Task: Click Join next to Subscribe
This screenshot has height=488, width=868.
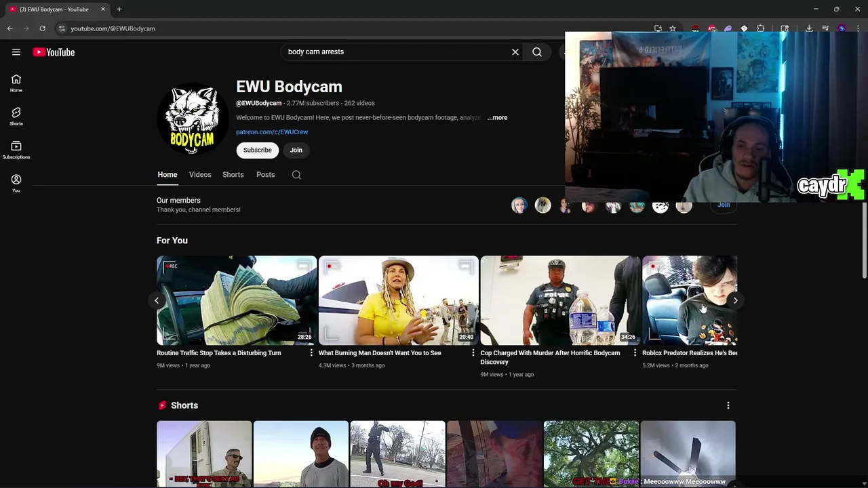Action: point(296,150)
